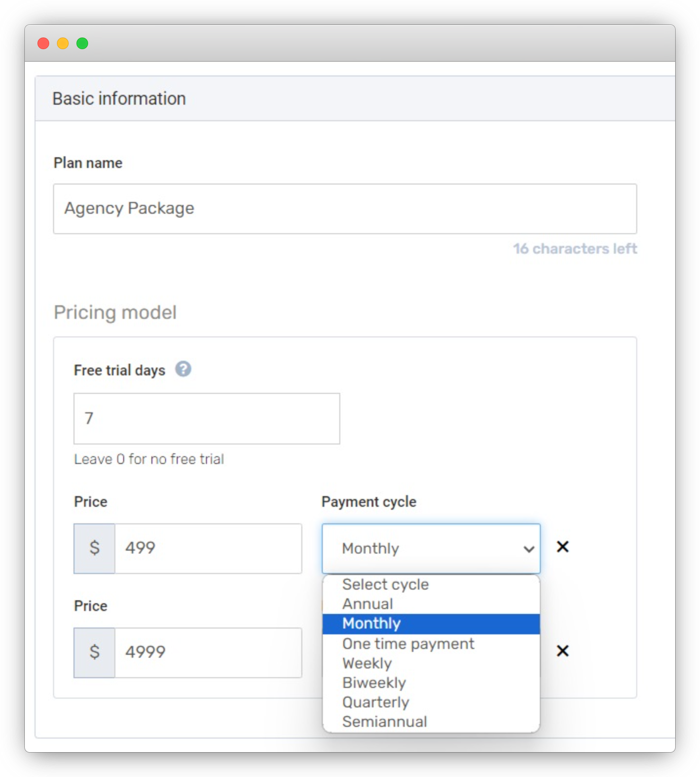Choose Select cycle placeholder option
This screenshot has width=700, height=777.
[x=431, y=585]
